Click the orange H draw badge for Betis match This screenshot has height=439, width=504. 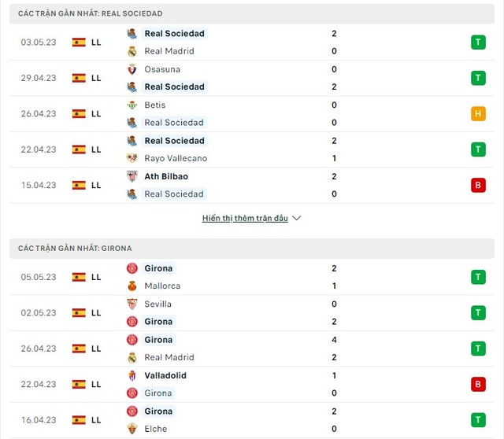click(478, 114)
